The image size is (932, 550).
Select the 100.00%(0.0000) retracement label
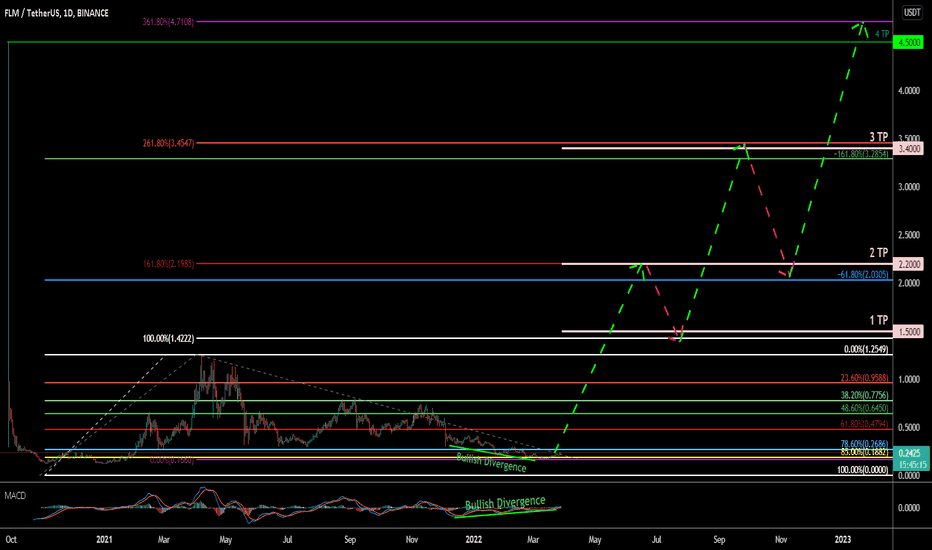[863, 470]
